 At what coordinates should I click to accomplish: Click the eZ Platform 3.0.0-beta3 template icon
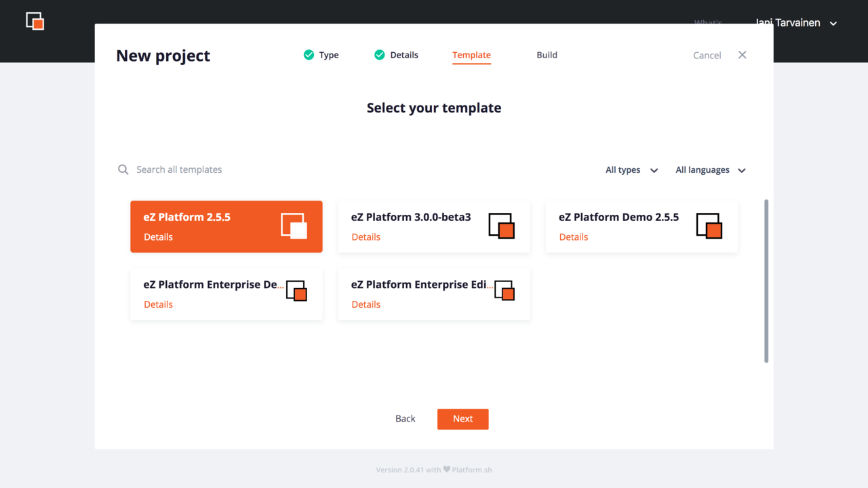pyautogui.click(x=501, y=226)
